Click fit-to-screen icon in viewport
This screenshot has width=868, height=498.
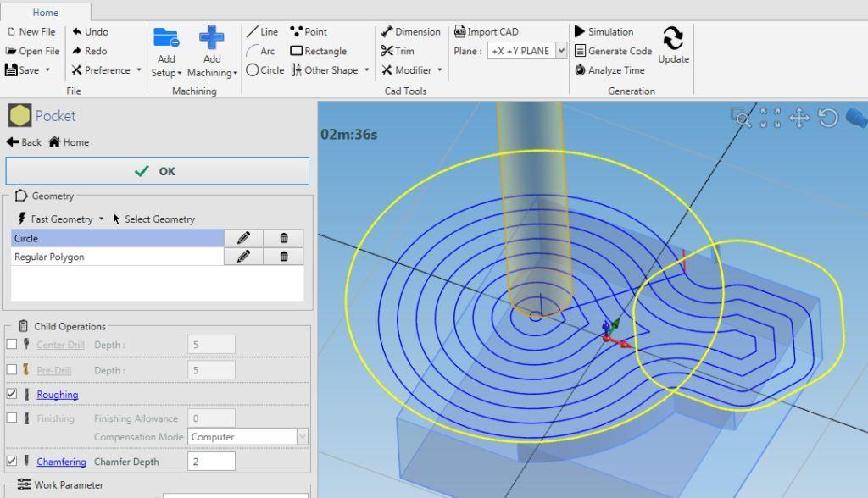coord(770,118)
